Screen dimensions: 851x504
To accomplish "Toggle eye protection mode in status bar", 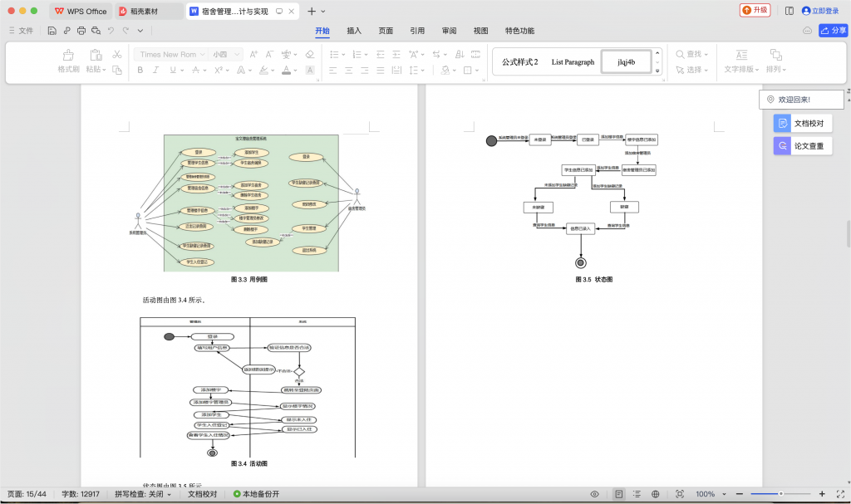I will coord(594,494).
